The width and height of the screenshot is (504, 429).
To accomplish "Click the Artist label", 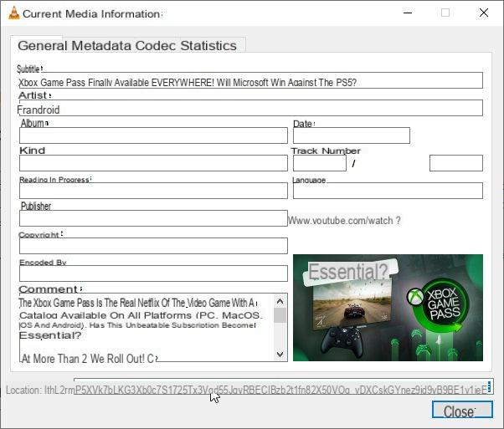I will [34, 95].
